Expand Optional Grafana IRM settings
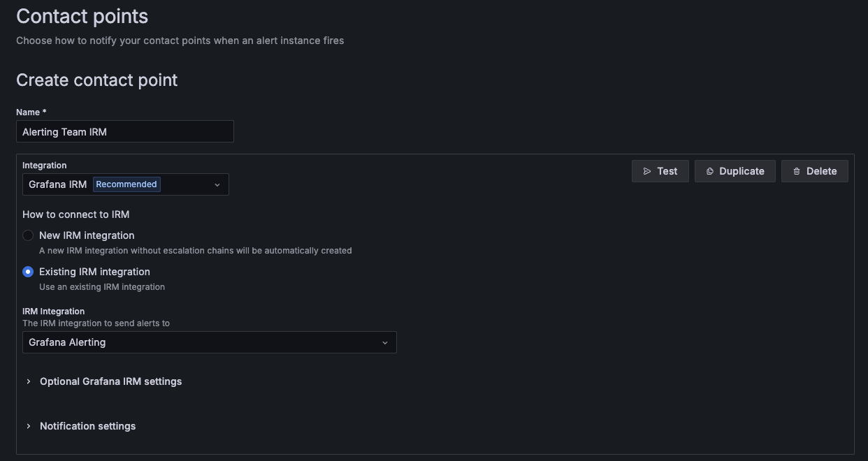The width and height of the screenshot is (868, 461). click(110, 381)
